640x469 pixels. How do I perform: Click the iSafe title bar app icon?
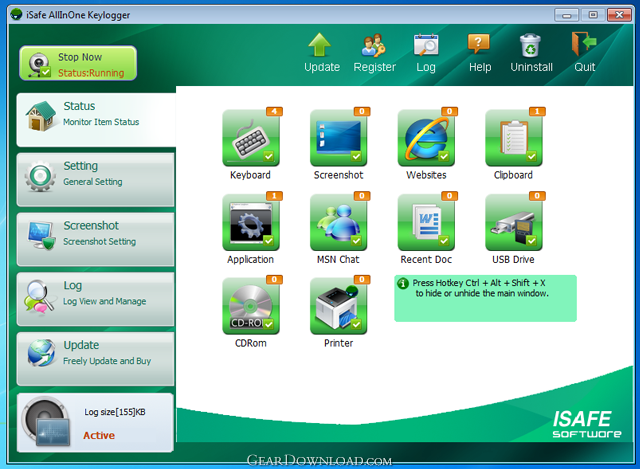pyautogui.click(x=16, y=15)
